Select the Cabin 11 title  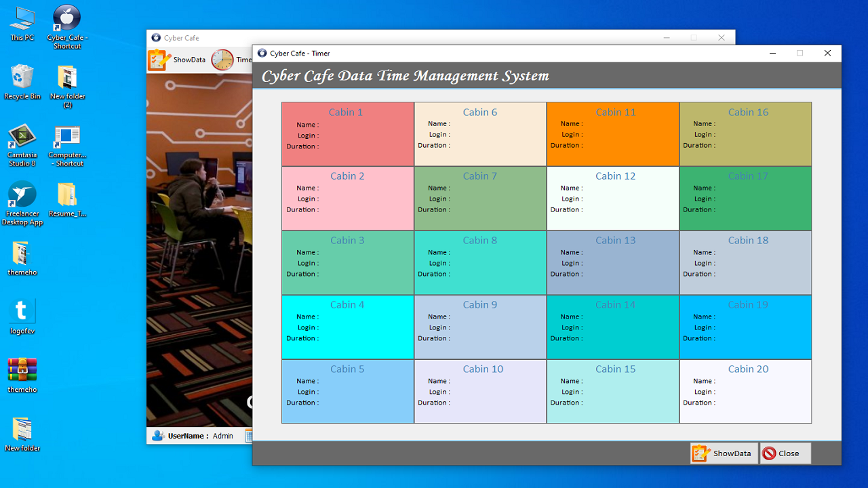(x=616, y=113)
